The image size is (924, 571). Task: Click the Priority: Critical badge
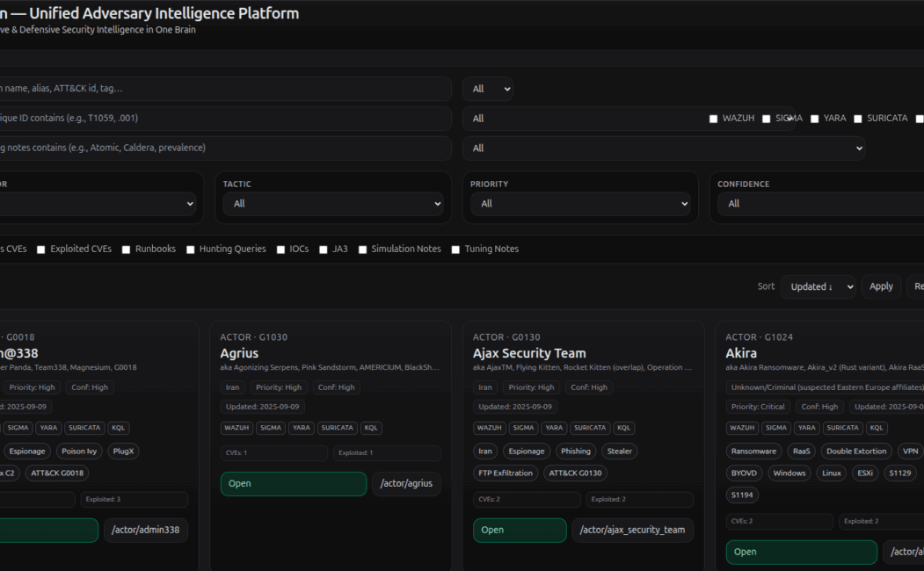click(758, 407)
